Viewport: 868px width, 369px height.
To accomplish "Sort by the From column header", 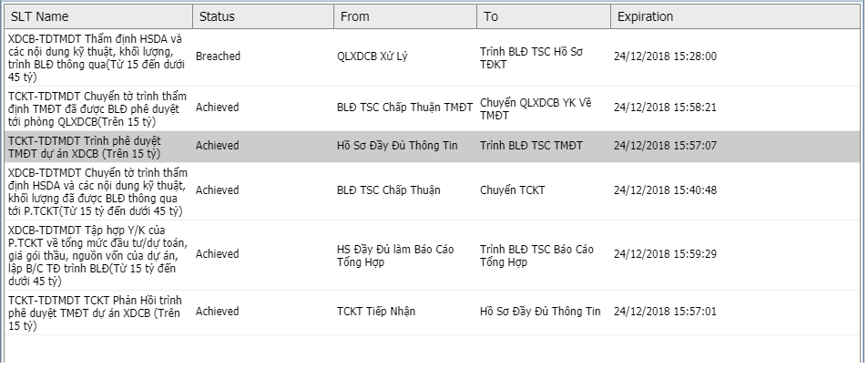I will [x=406, y=16].
